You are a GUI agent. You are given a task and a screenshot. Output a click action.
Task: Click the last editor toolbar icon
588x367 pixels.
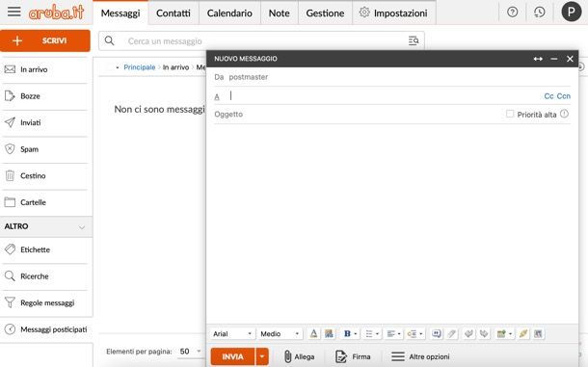pyautogui.click(x=538, y=333)
